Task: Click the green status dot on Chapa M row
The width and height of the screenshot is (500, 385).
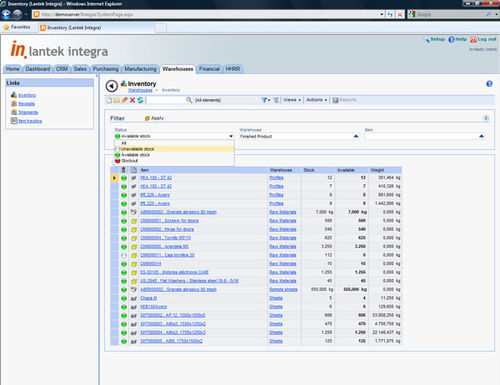Action: click(x=124, y=298)
